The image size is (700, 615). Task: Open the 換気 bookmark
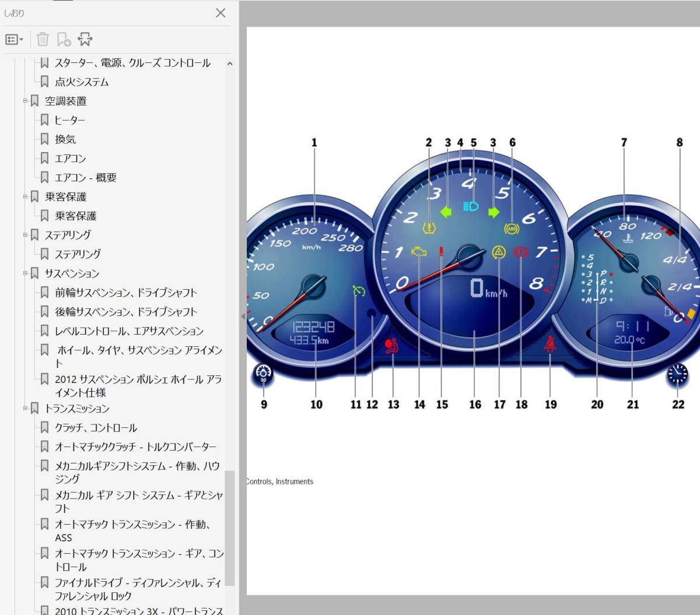click(65, 139)
